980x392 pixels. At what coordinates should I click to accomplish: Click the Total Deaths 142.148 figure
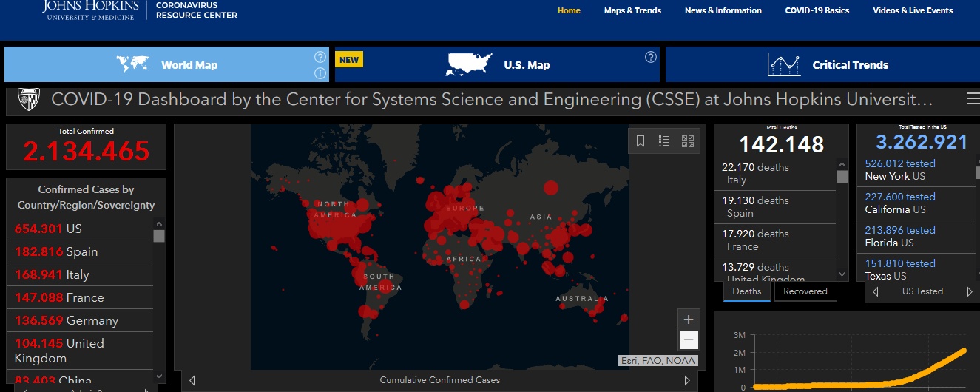coord(782,144)
